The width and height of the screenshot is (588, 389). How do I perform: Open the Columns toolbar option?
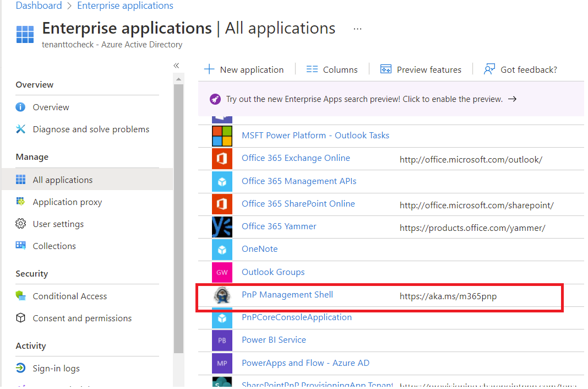[x=332, y=69]
